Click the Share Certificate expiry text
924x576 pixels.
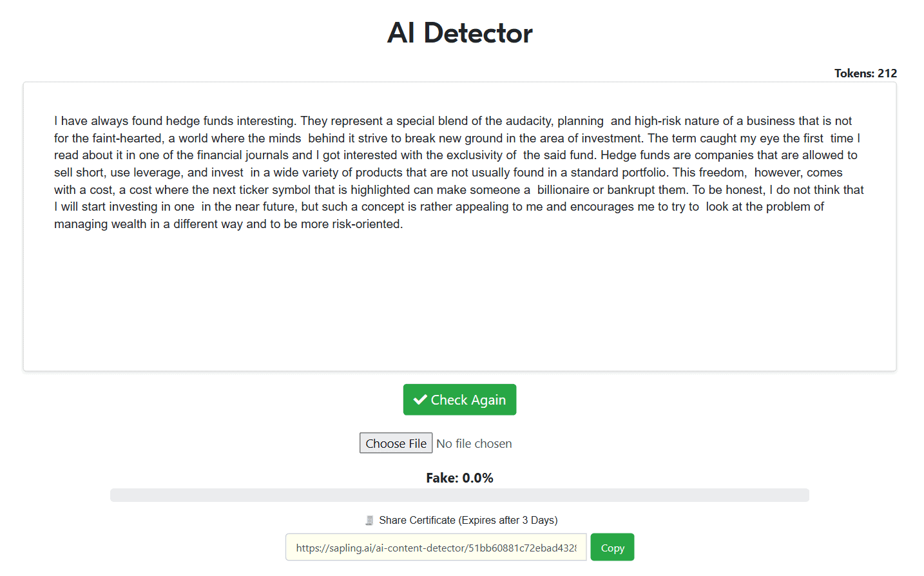click(468, 521)
